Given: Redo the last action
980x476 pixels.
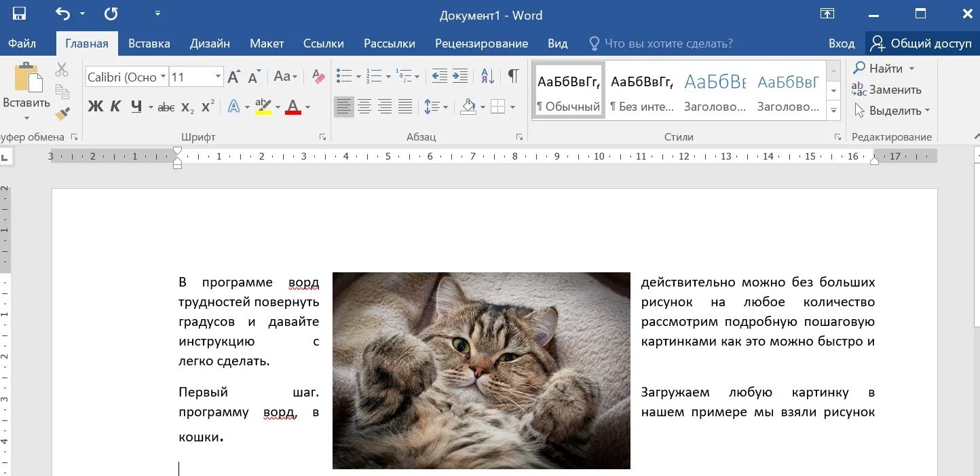Looking at the screenshot, I should tap(111, 14).
